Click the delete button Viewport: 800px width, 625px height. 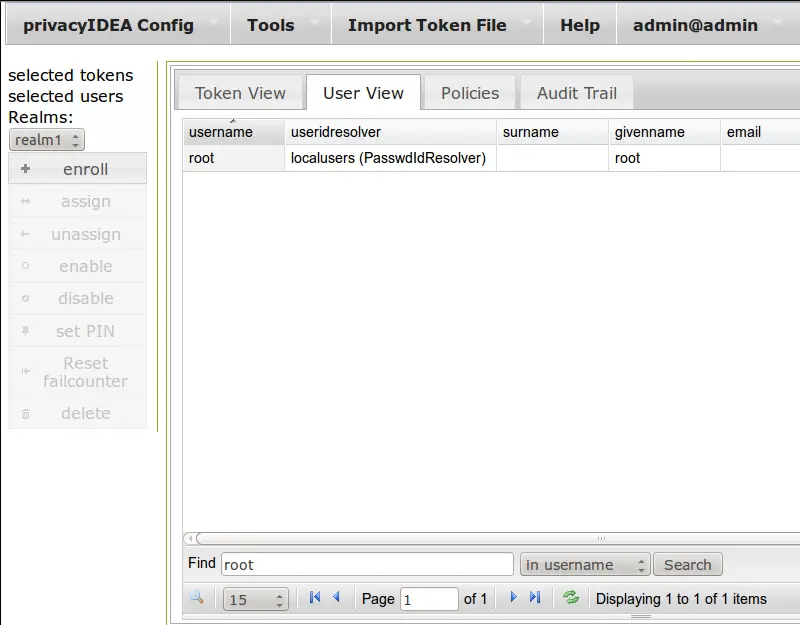tap(78, 413)
